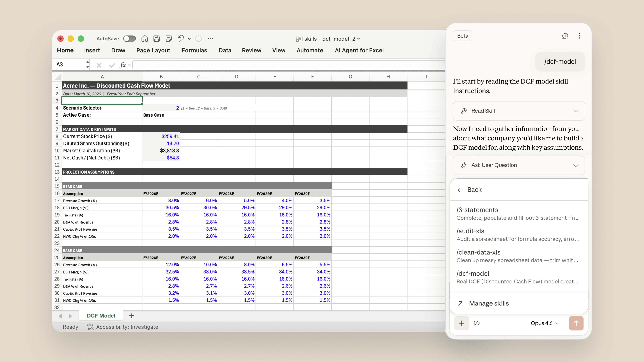Undo the last action

(181, 39)
